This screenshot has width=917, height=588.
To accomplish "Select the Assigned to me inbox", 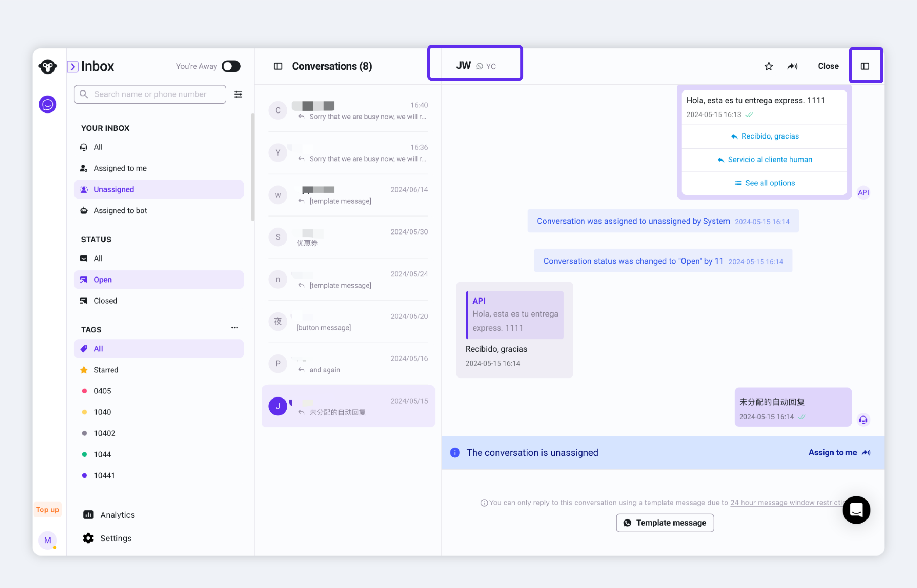I will click(120, 168).
